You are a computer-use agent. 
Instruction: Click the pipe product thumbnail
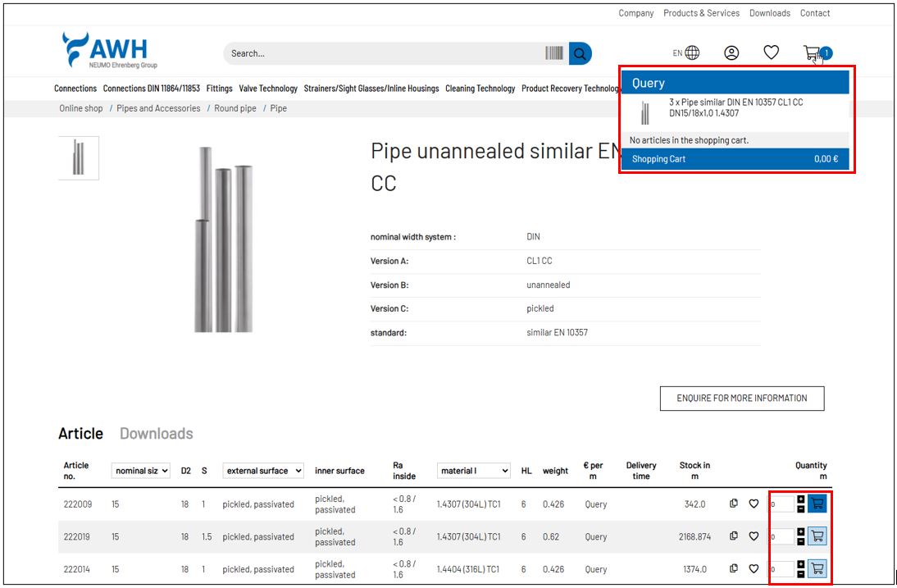(x=79, y=157)
